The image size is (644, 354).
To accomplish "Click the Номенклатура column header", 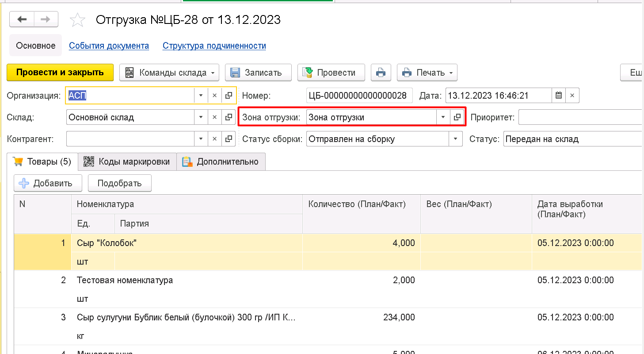I will tap(187, 204).
